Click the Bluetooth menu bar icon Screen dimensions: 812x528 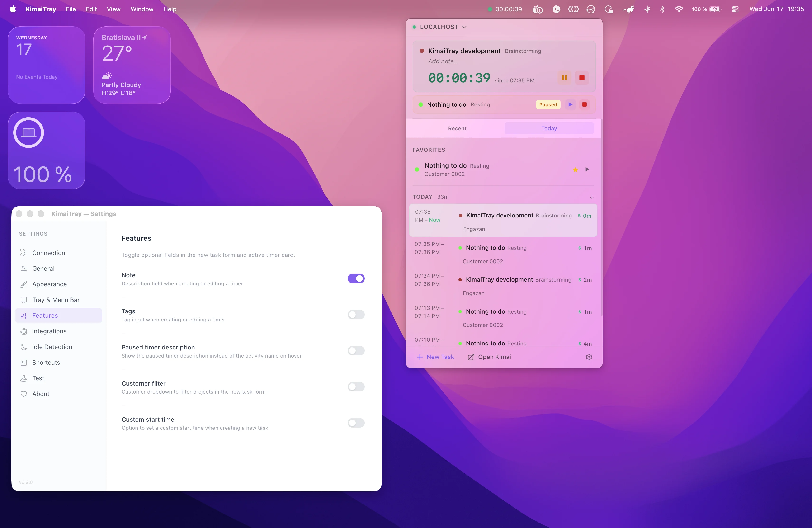click(x=662, y=9)
